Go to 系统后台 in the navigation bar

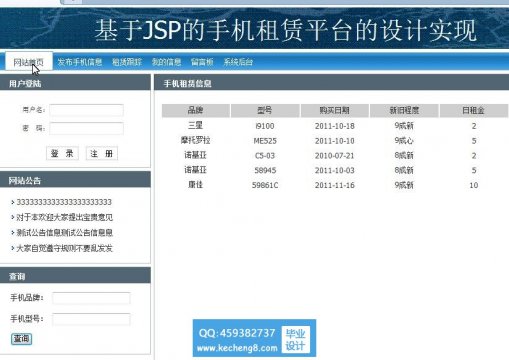coord(238,62)
